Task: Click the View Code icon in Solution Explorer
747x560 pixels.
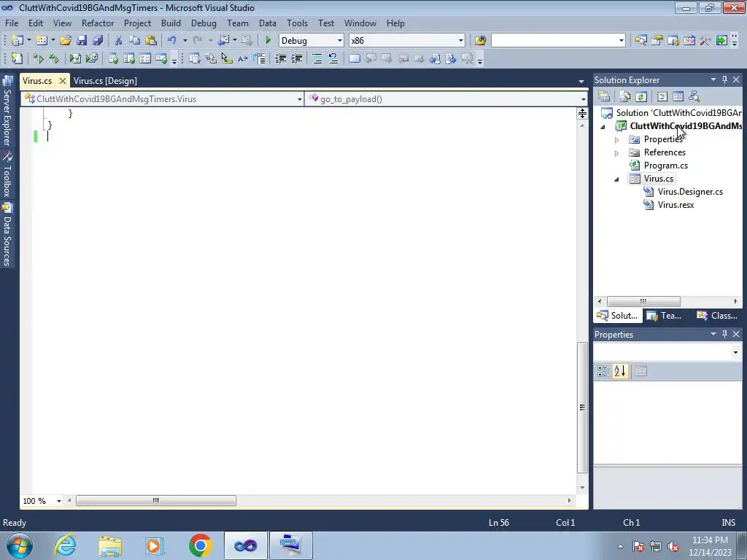Action: coord(662,97)
